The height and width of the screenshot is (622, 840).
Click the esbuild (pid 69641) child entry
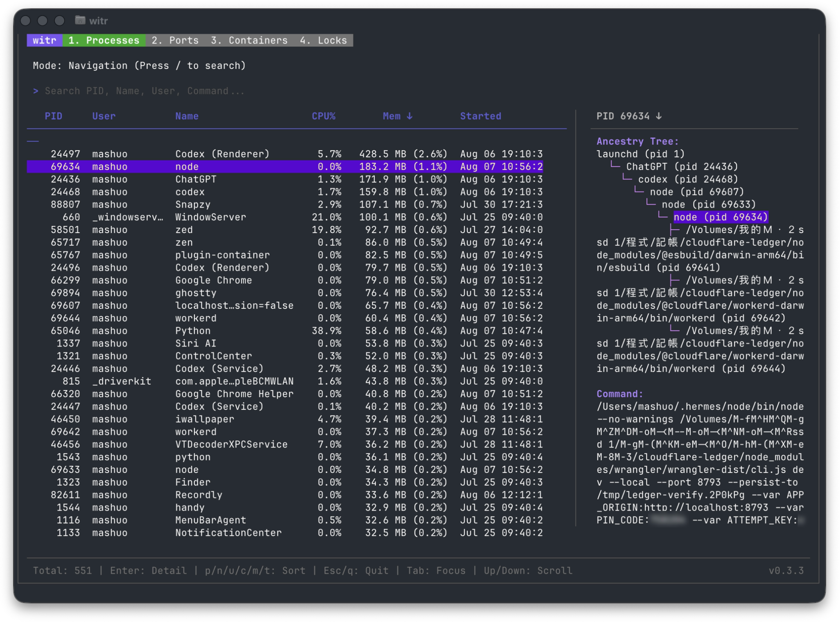point(700,249)
